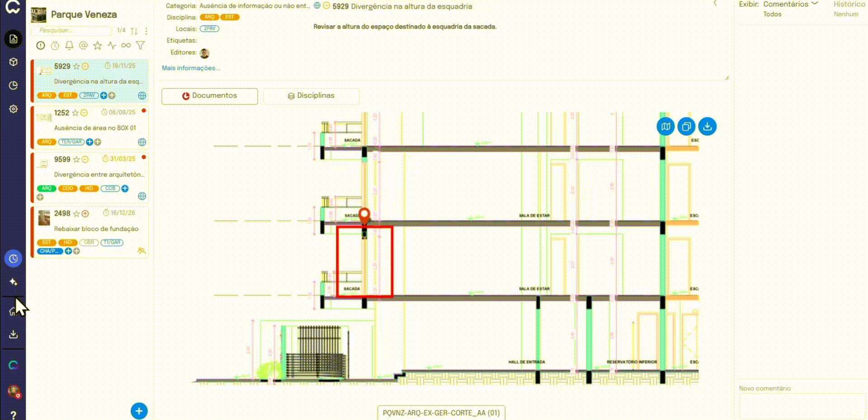Click the bell notifications filter icon

(x=69, y=46)
